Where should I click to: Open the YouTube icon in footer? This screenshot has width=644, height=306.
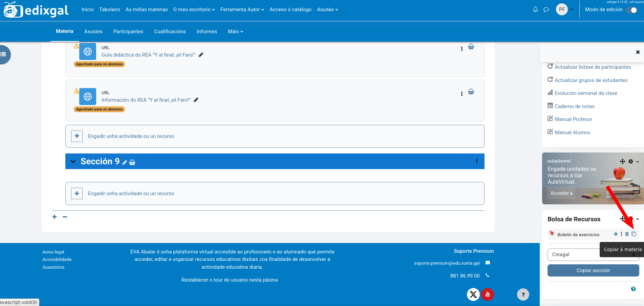[x=488, y=294]
